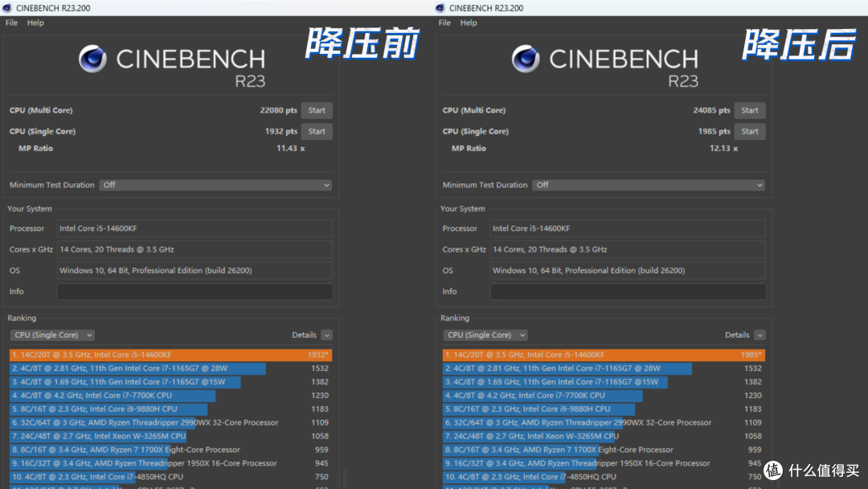This screenshot has height=489, width=868.
Task: Click the OS field in left window
Action: [x=194, y=270]
